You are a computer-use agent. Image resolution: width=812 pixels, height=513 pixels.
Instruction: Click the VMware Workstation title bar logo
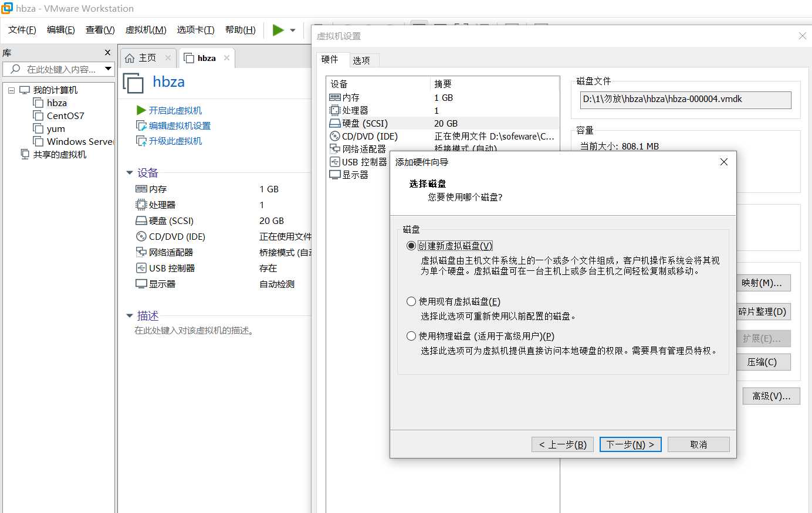(x=7, y=8)
